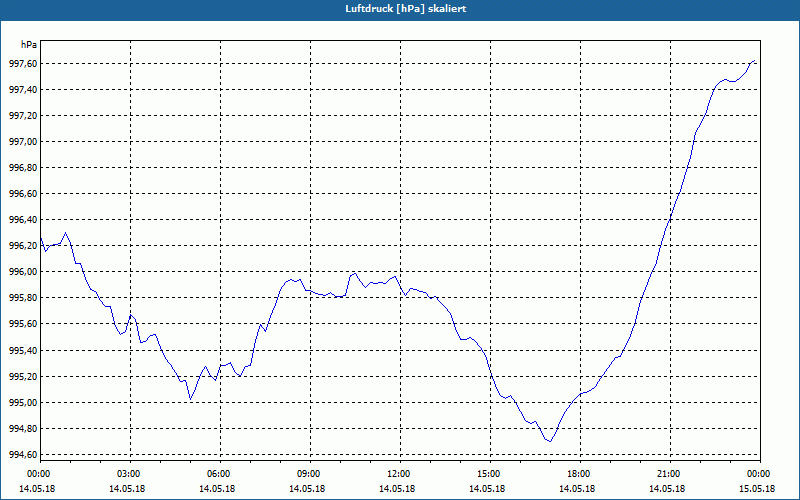Click the 995,80 y-axis value
The image size is (800, 500).
click(24, 298)
